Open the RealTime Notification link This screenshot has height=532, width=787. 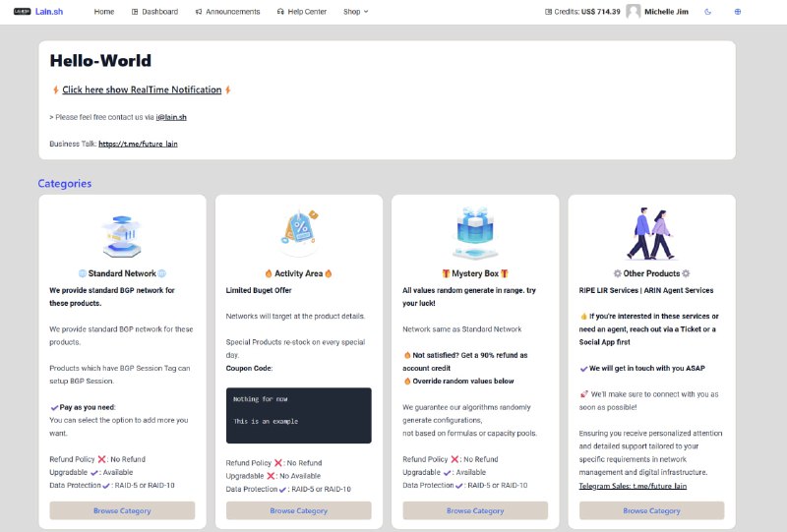(142, 89)
